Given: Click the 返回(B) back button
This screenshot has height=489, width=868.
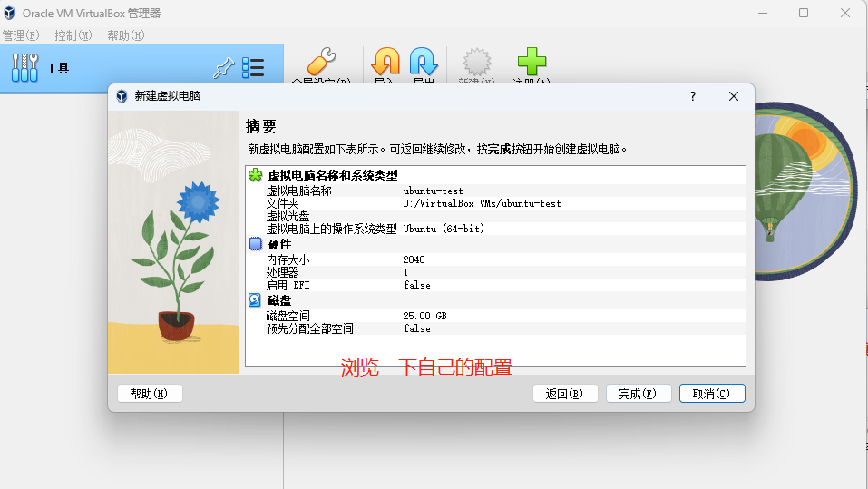Looking at the screenshot, I should coord(565,394).
